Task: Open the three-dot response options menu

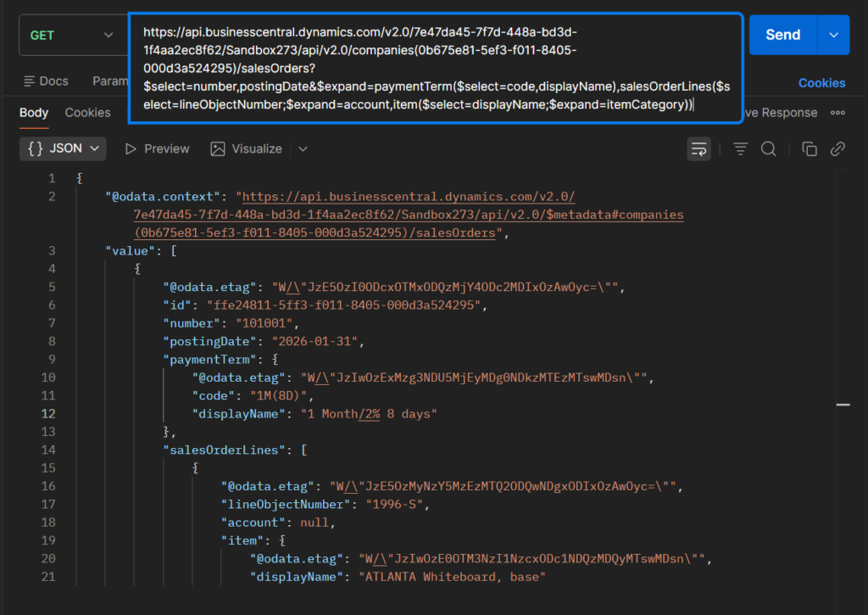Action: (x=837, y=113)
